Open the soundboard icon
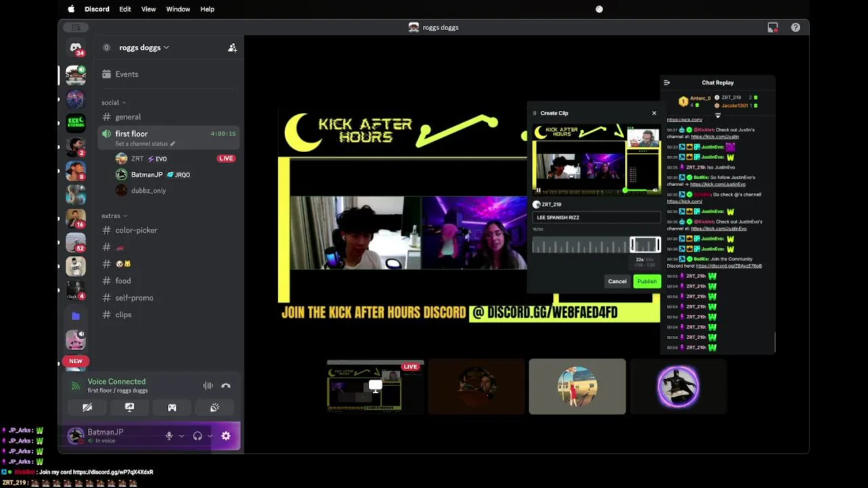868x488 pixels. pyautogui.click(x=214, y=407)
